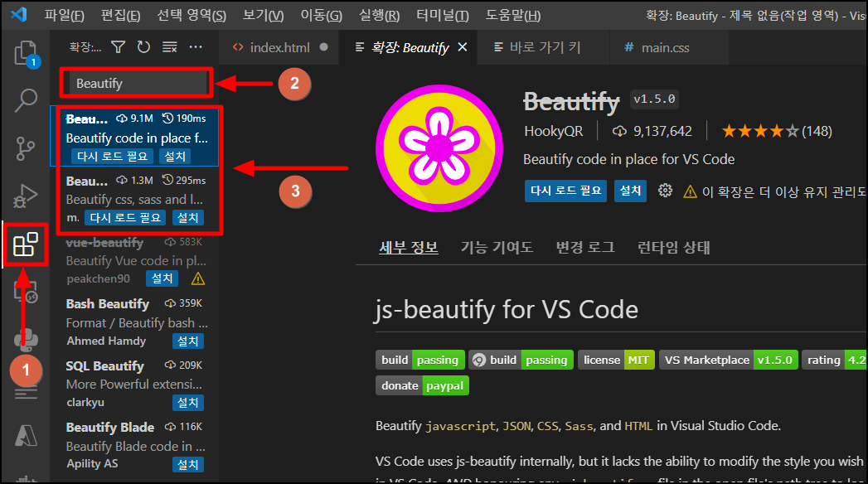Close the Beautify extension tab
This screenshot has height=484, width=868.
463,47
